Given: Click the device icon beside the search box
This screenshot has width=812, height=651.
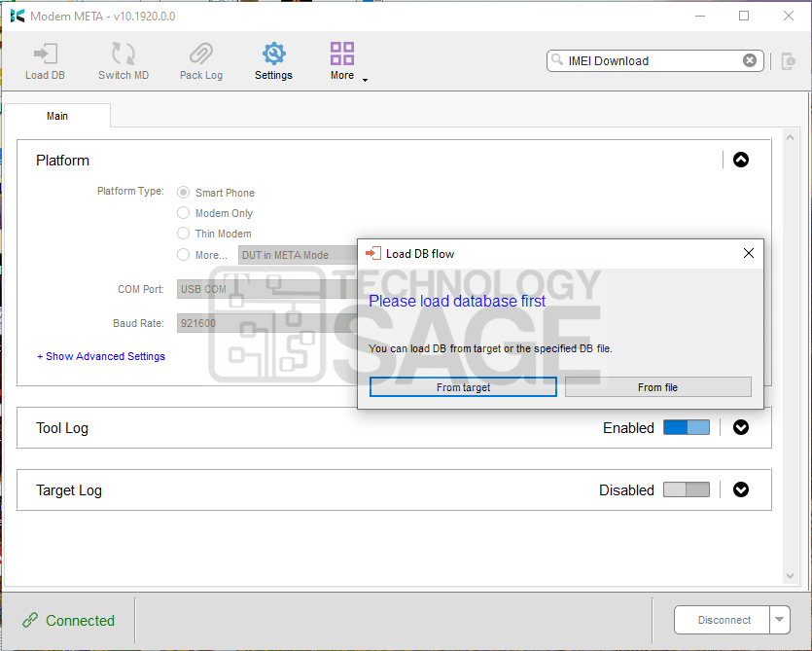Looking at the screenshot, I should click(789, 61).
